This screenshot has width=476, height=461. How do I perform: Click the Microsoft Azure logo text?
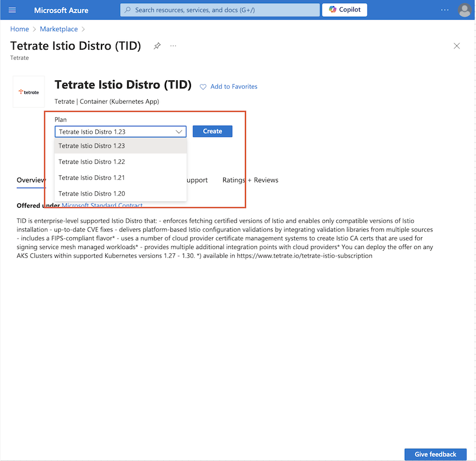(61, 11)
